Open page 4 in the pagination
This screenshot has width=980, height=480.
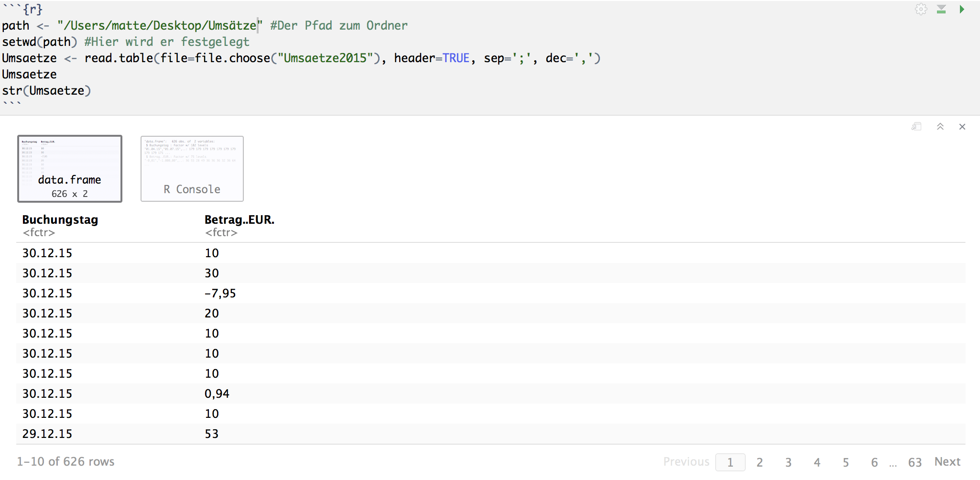[x=817, y=462]
